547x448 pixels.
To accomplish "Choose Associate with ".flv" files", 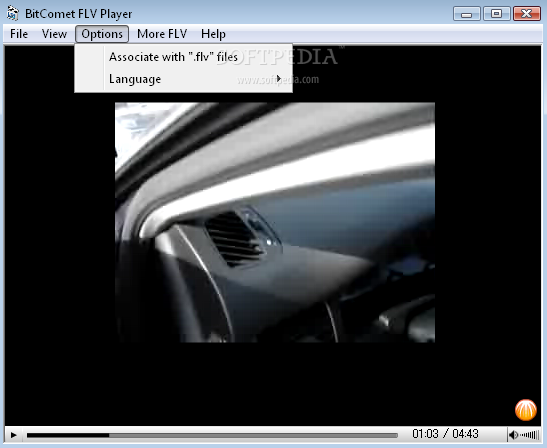I will pos(183,57).
